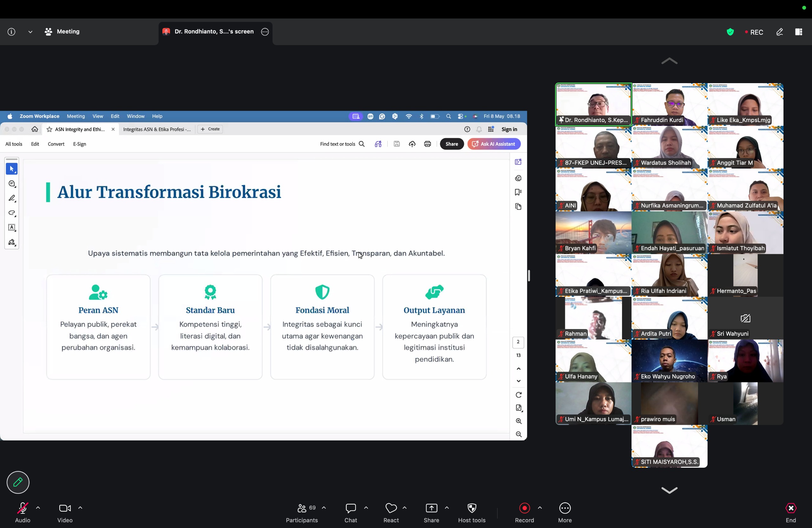Toggle the Video camera
Image resolution: width=812 pixels, height=528 pixels.
click(65, 513)
